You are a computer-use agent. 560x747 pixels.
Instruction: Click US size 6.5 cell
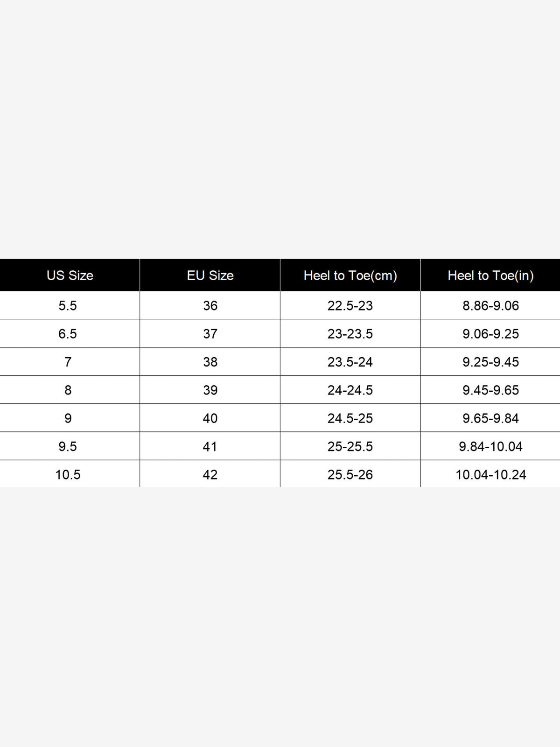[x=70, y=333]
